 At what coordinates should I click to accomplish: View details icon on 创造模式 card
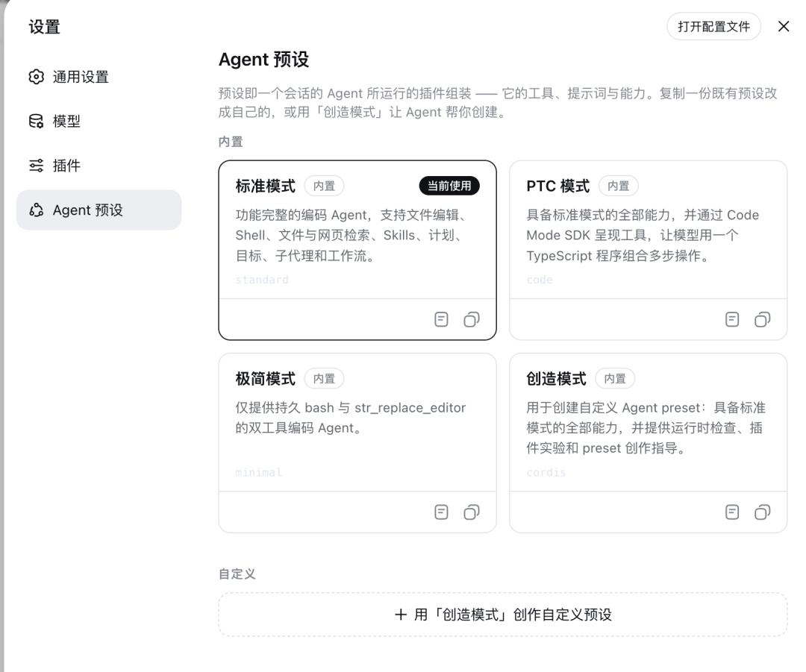pyautogui.click(x=732, y=512)
